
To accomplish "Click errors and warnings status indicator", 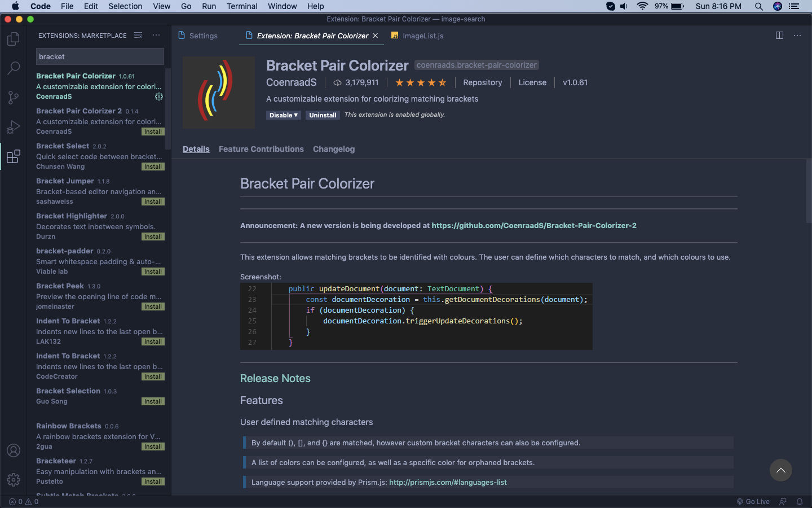I will pos(24,501).
